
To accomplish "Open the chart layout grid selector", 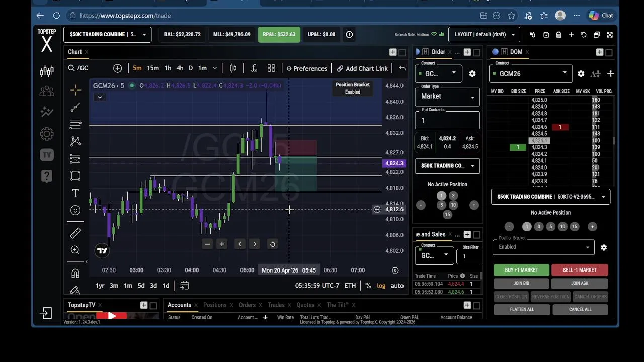I will pyautogui.click(x=271, y=68).
